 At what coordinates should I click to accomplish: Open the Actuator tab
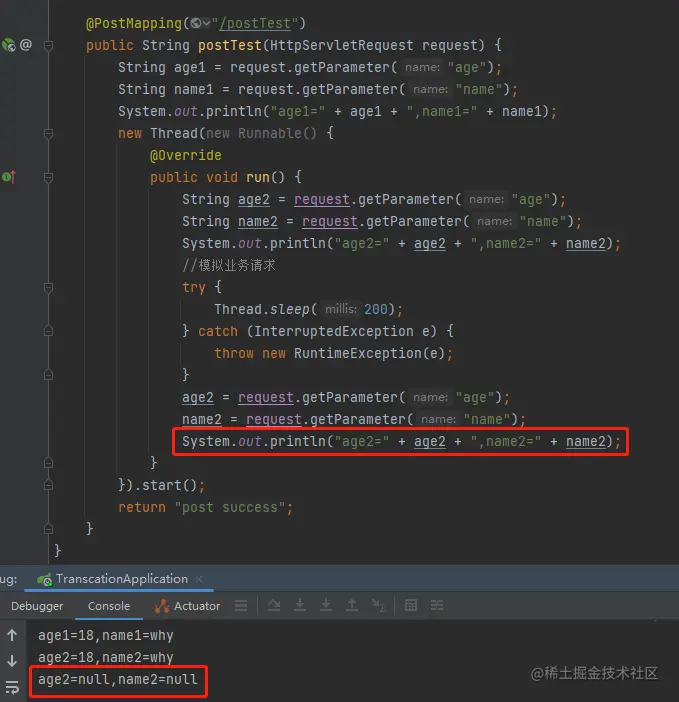click(x=187, y=606)
